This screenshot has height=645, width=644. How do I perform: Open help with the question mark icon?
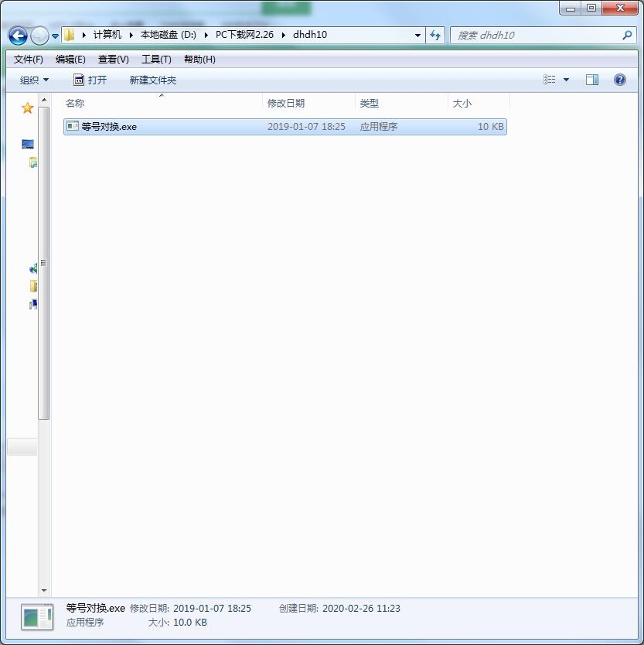pos(620,80)
